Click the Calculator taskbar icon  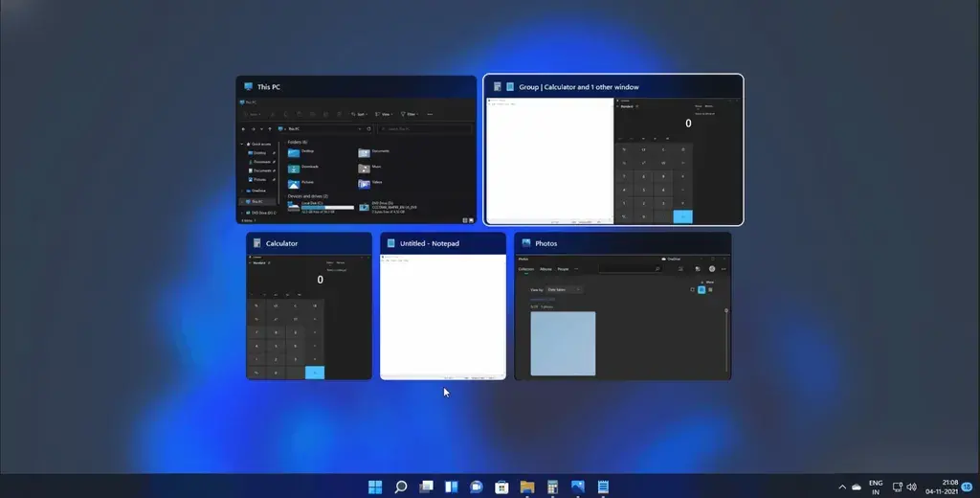(552, 487)
